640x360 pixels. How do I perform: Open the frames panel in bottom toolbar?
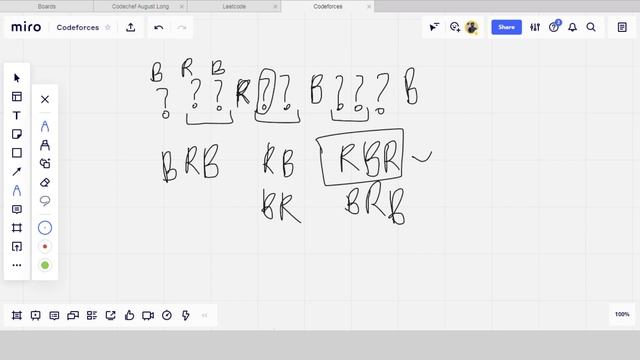tap(17, 316)
